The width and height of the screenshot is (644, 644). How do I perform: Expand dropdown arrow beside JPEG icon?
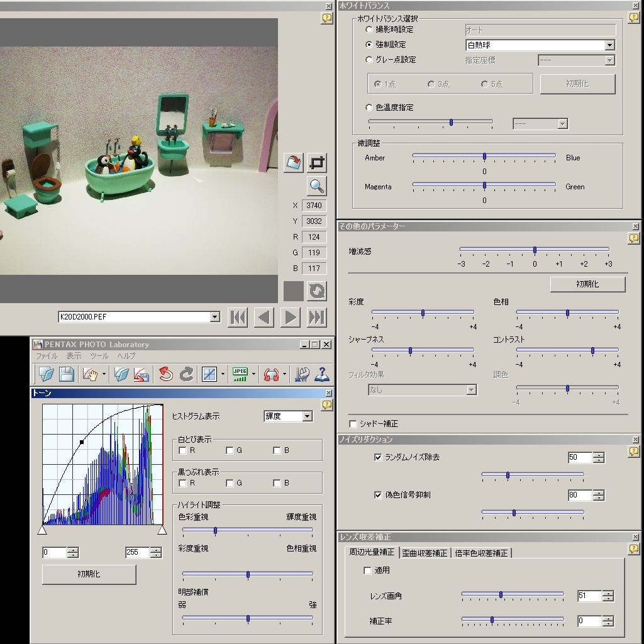pyautogui.click(x=253, y=374)
